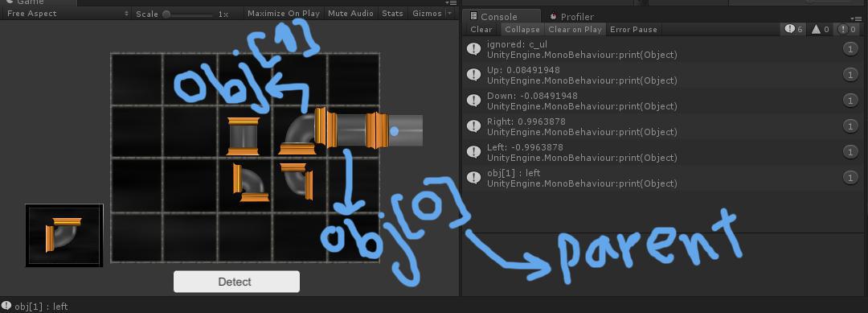
Task: Toggle Maximize On Play
Action: tap(284, 14)
